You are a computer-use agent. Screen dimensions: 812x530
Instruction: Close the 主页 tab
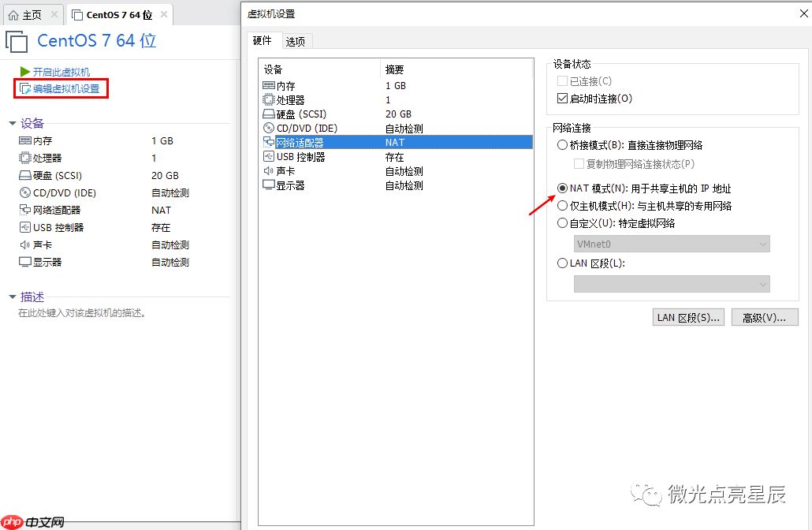(x=54, y=14)
